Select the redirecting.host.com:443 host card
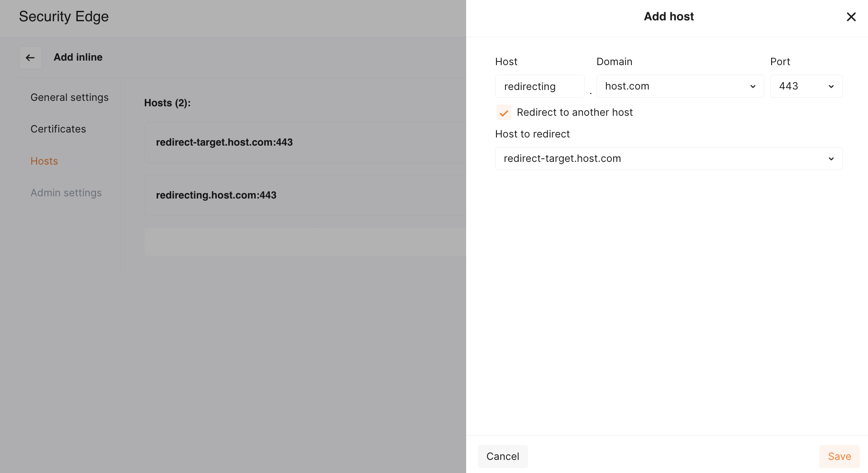 pyautogui.click(x=304, y=195)
